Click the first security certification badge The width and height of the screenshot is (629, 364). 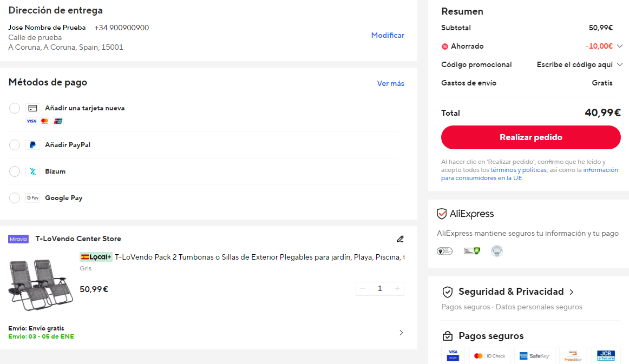tap(444, 251)
